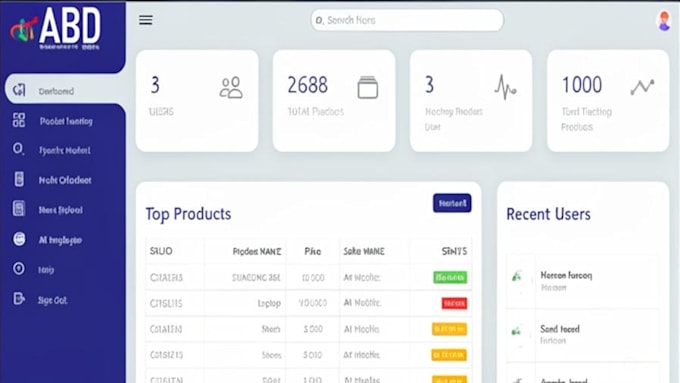Click the first recent user's name
Image resolution: width=680 pixels, height=383 pixels.
[566, 275]
